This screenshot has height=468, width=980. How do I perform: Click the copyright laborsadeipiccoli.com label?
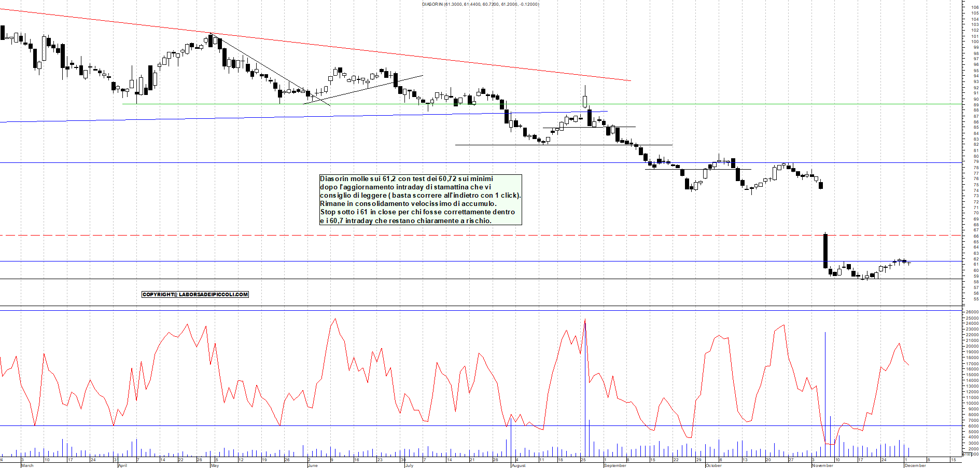(195, 294)
